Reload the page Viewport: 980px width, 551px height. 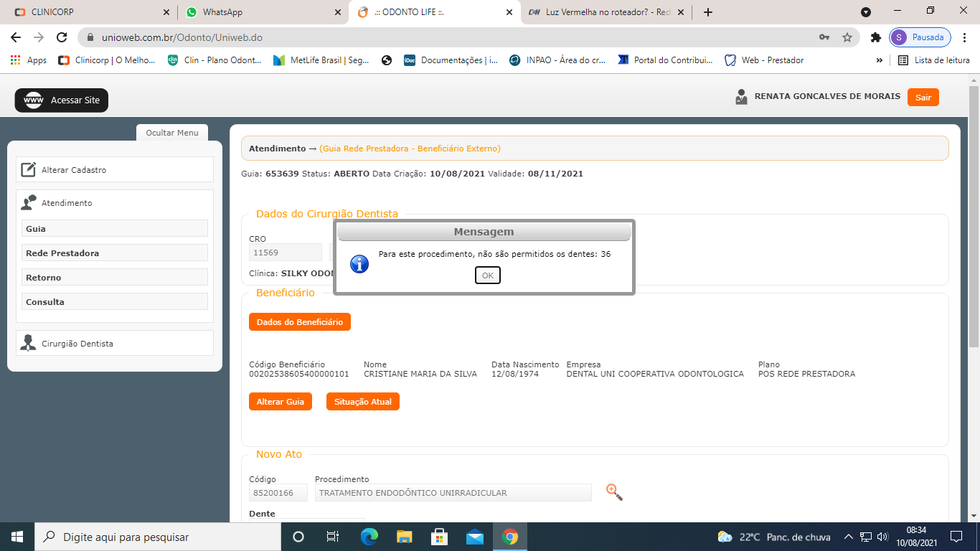point(62,37)
